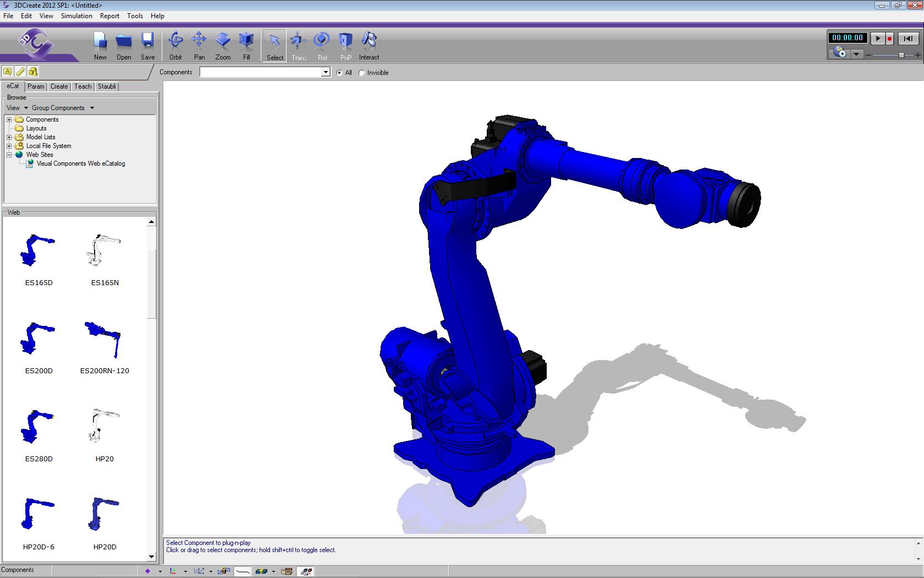Open dropdown arrow beside purple diamond icon

point(160,571)
